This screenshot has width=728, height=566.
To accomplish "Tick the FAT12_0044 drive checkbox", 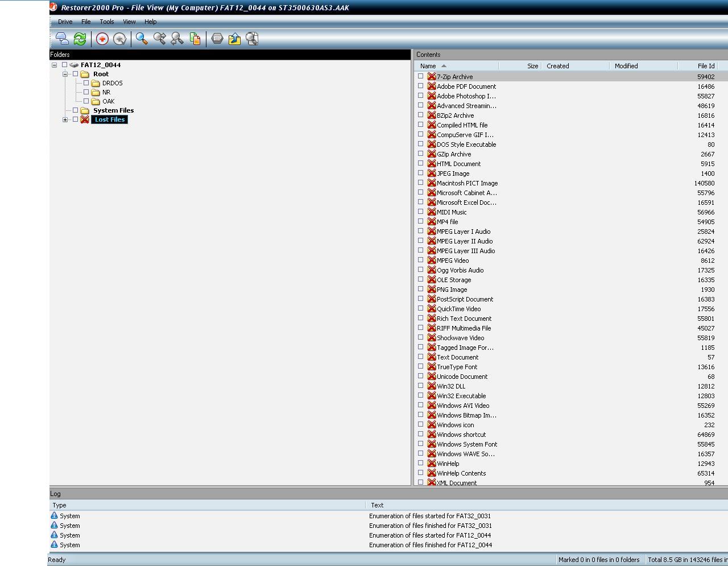I will point(64,65).
